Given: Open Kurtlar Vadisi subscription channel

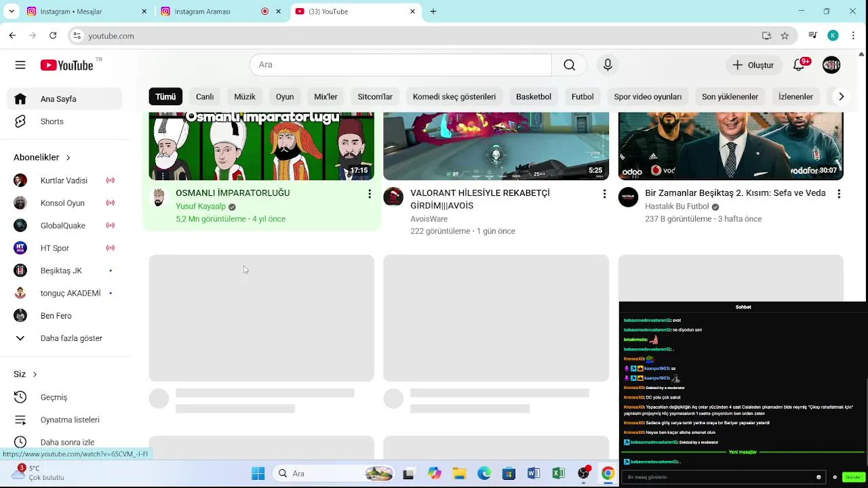Looking at the screenshot, I should 64,180.
